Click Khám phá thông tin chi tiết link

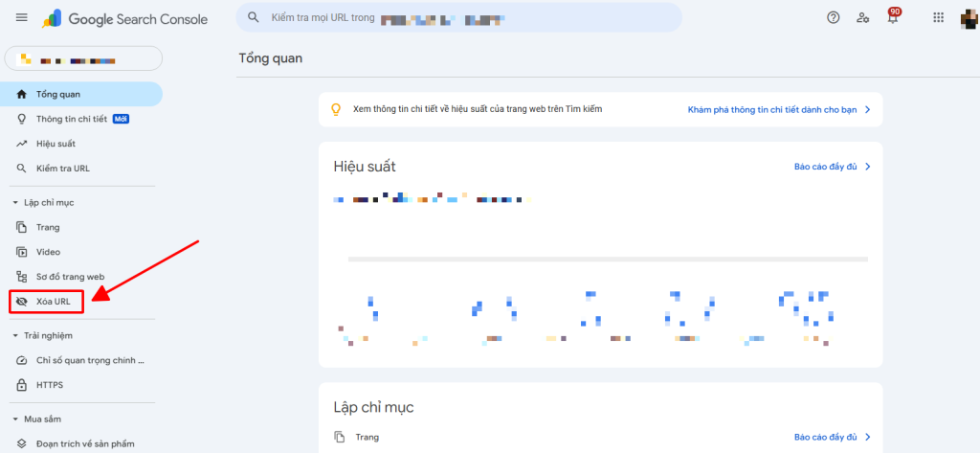[778, 109]
